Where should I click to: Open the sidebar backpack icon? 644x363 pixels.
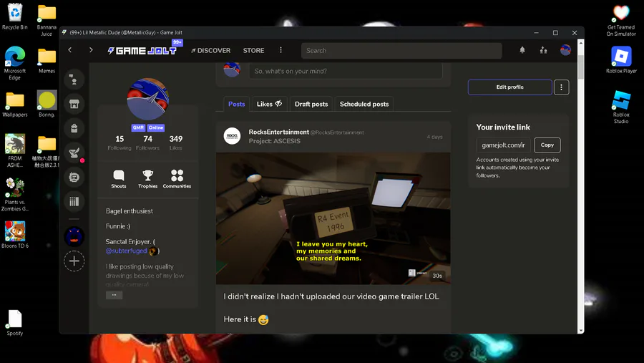(74, 128)
